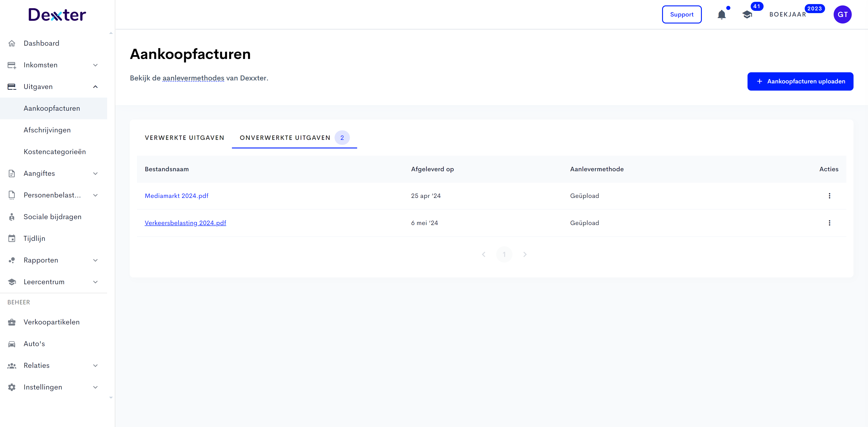The height and width of the screenshot is (427, 868).
Task: Click the Bestandsnaam column header
Action: click(x=167, y=169)
